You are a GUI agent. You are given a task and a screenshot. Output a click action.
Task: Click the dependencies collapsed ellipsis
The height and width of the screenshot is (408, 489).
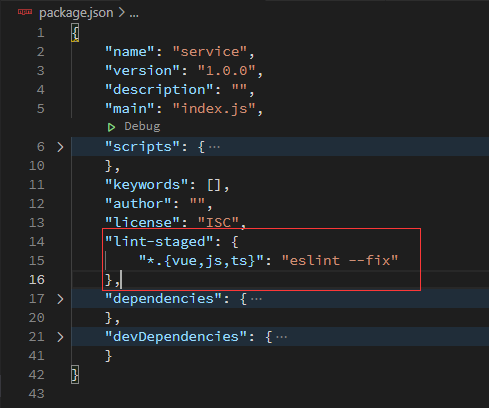(256, 299)
